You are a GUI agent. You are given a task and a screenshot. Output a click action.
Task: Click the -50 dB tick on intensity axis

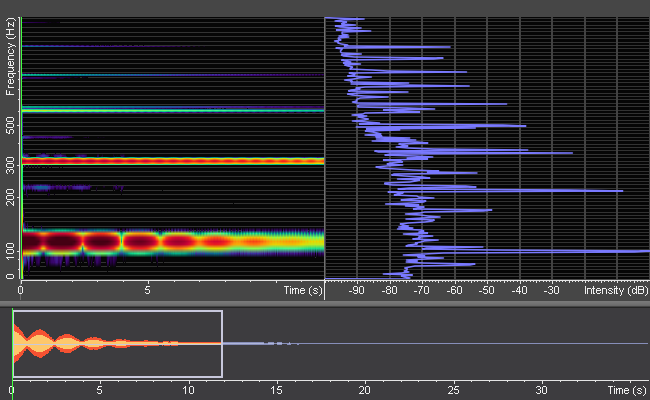[x=486, y=291]
